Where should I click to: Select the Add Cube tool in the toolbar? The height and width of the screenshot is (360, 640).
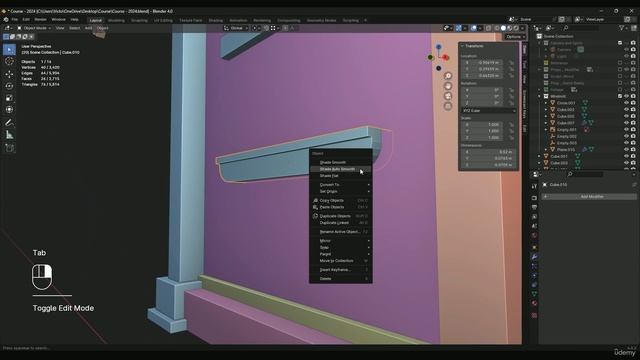[x=9, y=148]
